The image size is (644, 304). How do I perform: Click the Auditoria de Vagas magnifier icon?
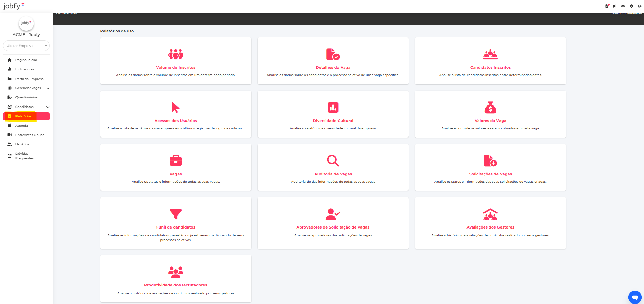[x=333, y=161]
